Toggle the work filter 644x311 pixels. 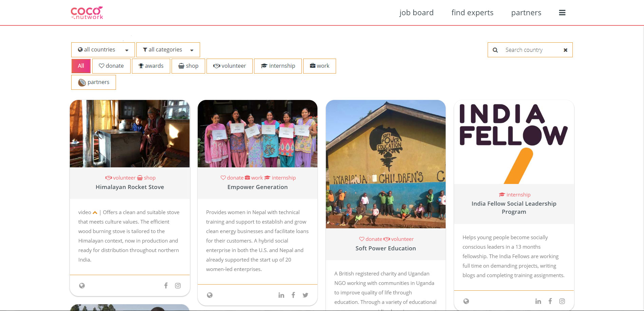[x=319, y=66]
